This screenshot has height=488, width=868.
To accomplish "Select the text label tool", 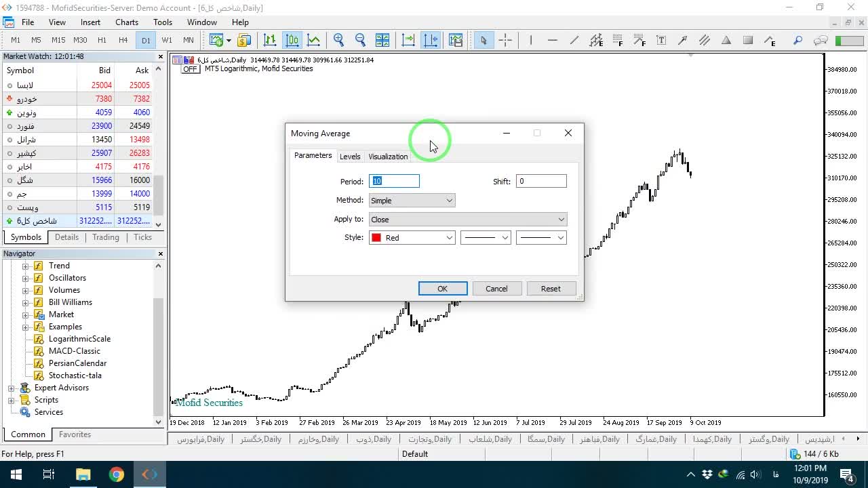I will 661,40.
